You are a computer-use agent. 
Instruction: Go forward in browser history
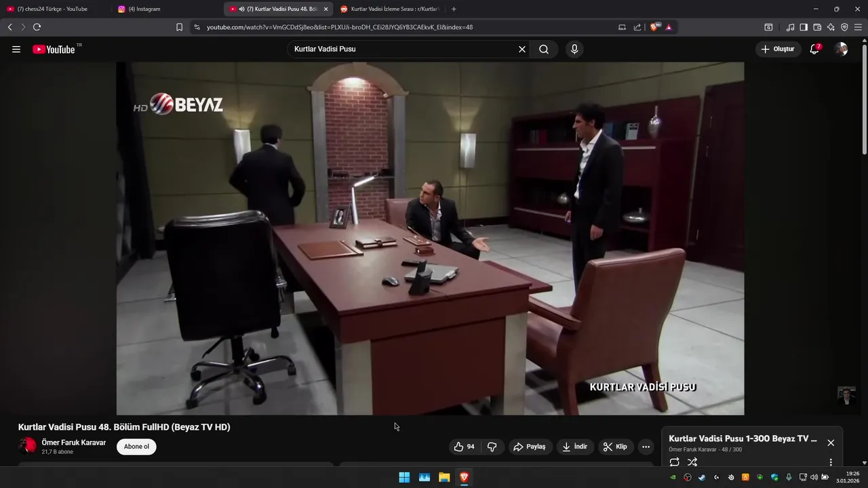click(x=23, y=27)
